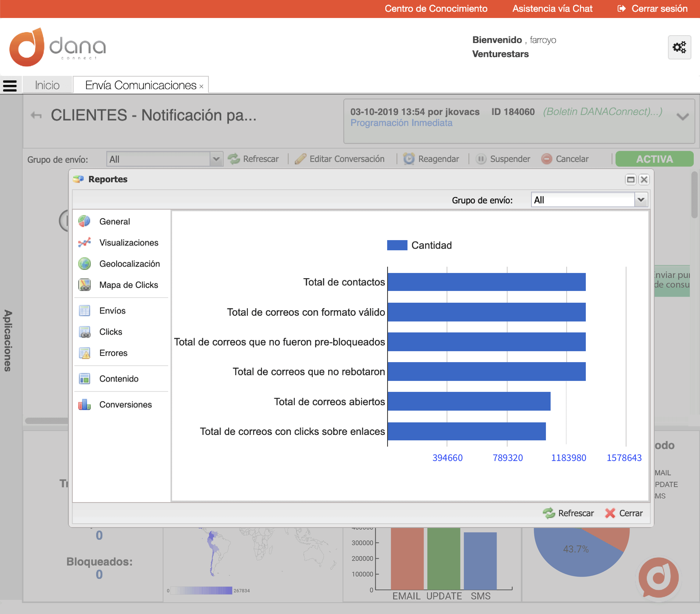Open Visualizaciones report icon
The height and width of the screenshot is (614, 700).
pos(84,242)
